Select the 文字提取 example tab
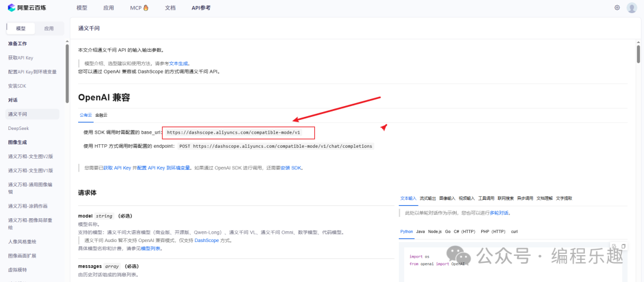The height and width of the screenshot is (282, 644). point(564,199)
